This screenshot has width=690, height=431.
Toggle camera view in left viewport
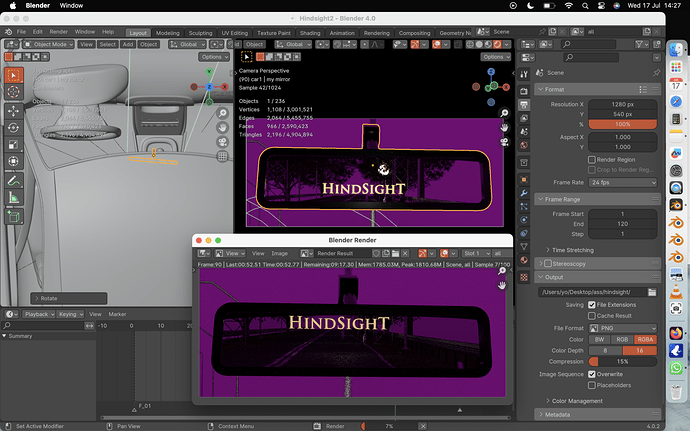(223, 142)
